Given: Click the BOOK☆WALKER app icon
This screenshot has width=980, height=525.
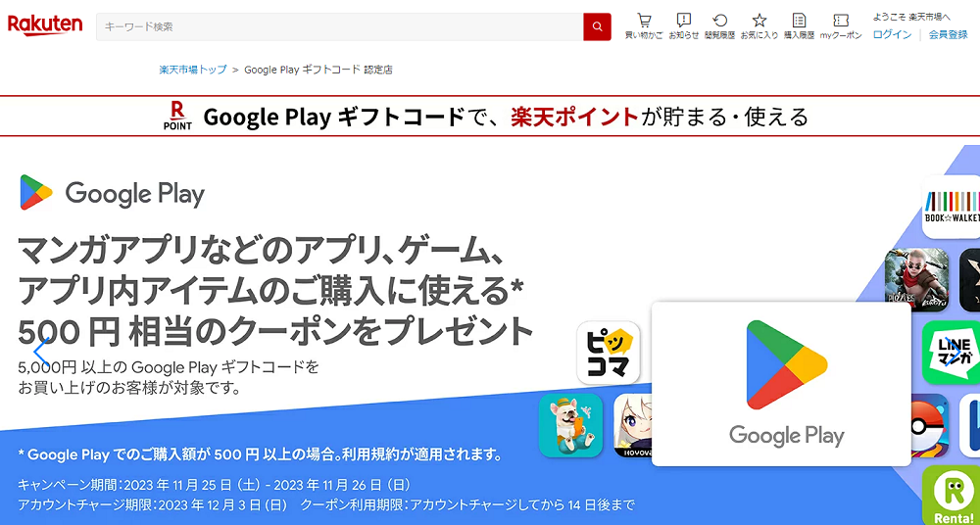Looking at the screenshot, I should pyautogui.click(x=952, y=207).
